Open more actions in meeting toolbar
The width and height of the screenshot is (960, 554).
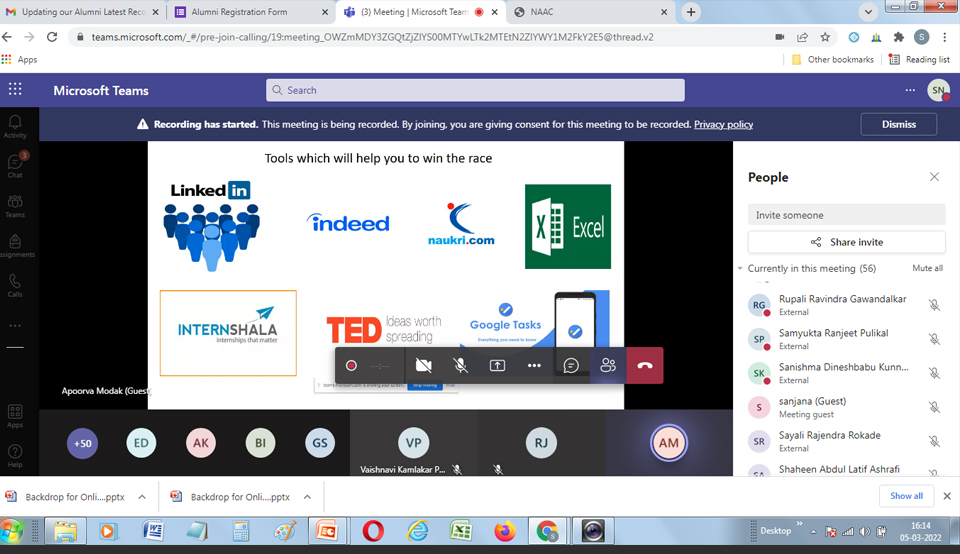(x=534, y=365)
